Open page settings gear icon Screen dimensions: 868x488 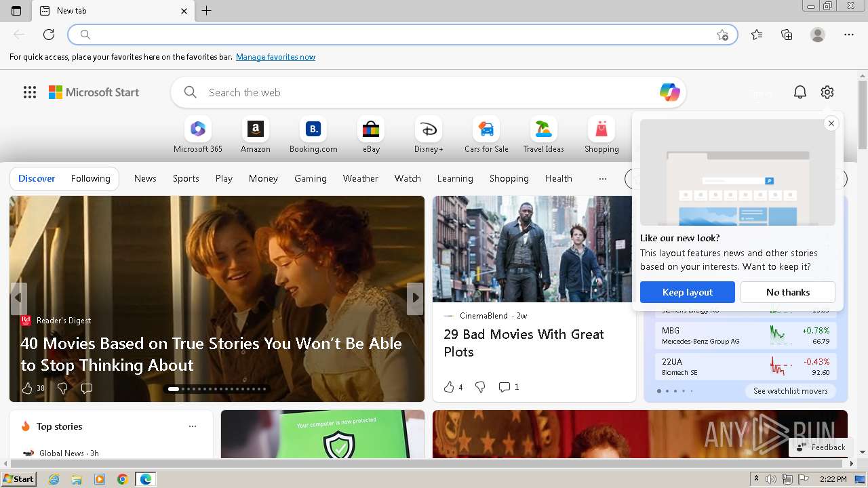[x=827, y=92]
